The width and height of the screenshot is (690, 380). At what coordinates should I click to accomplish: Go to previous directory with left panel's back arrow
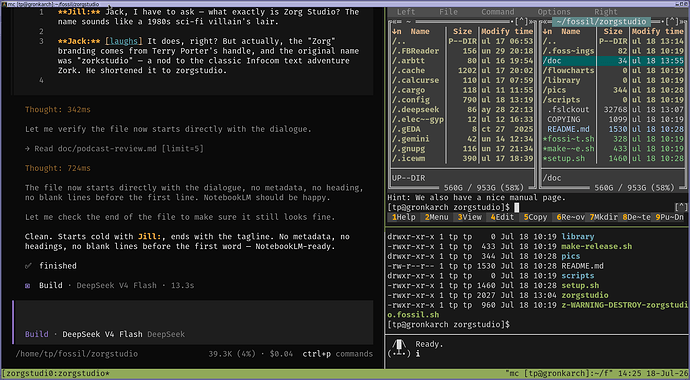tap(392, 22)
